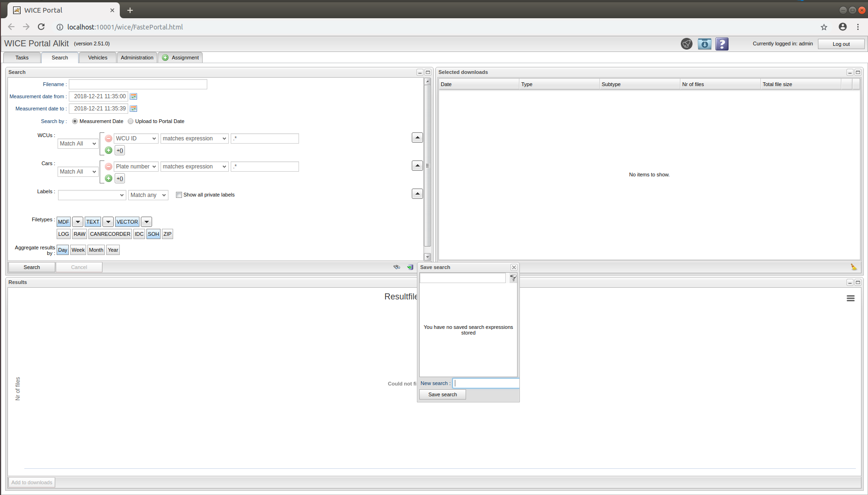Image resolution: width=868 pixels, height=495 pixels.
Task: Toggle the SOH filetype button
Action: point(153,234)
